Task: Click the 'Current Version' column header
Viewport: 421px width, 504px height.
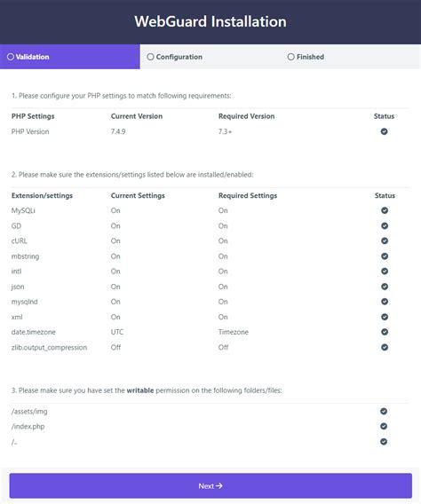Action: click(137, 116)
